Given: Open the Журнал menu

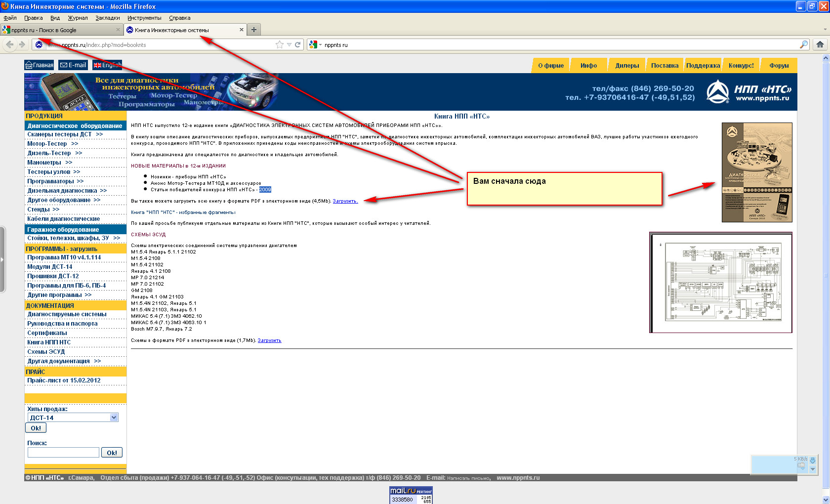Looking at the screenshot, I should tap(78, 18).
